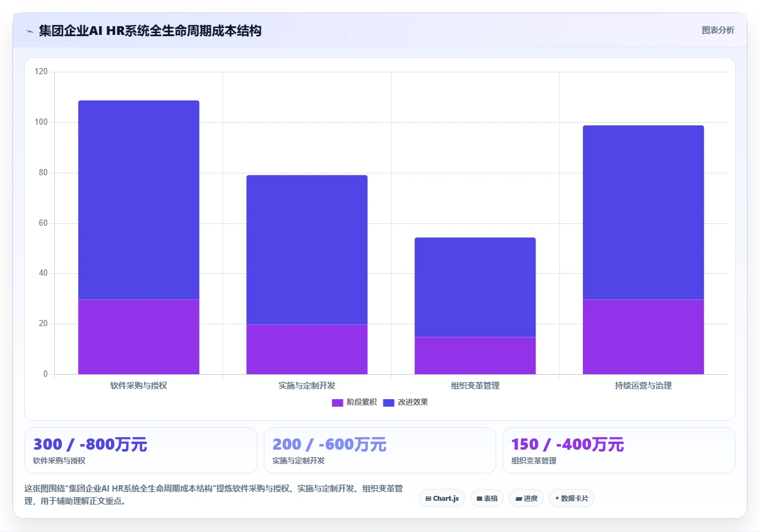Click the 组织变革管理 x-axis label

[x=475, y=385]
